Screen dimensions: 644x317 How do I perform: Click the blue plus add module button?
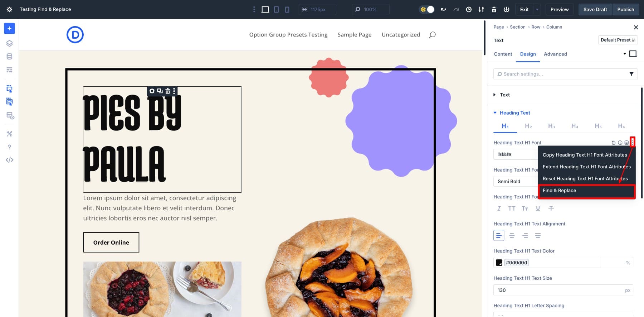(x=9, y=28)
